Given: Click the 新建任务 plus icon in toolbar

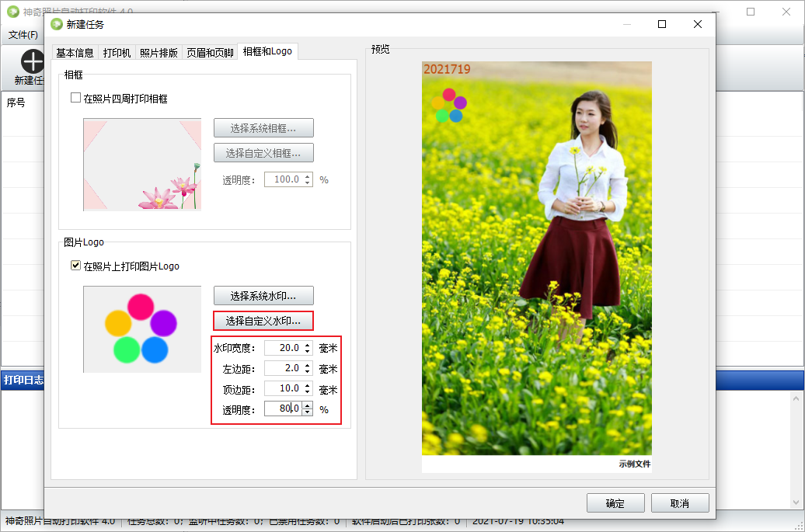Looking at the screenshot, I should [x=32, y=61].
